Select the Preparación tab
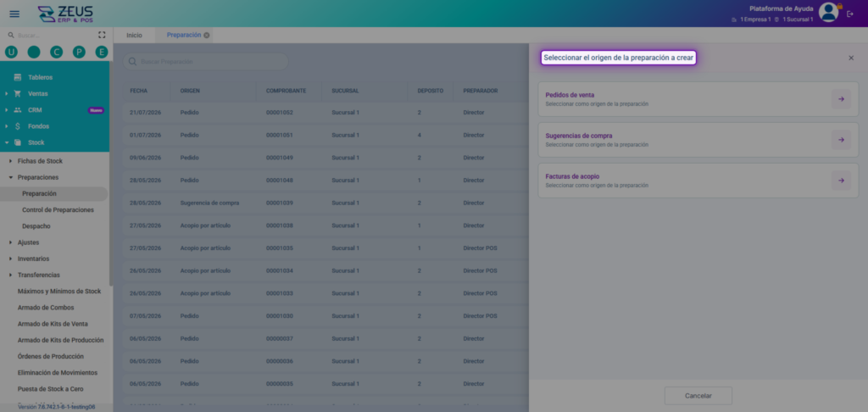The height and width of the screenshot is (412, 868). pos(184,35)
